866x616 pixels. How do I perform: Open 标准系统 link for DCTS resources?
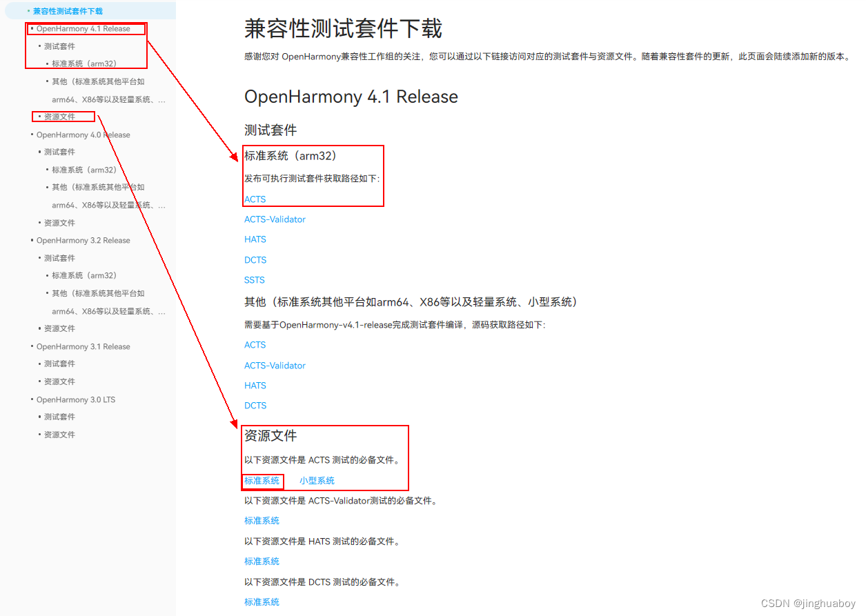262,602
